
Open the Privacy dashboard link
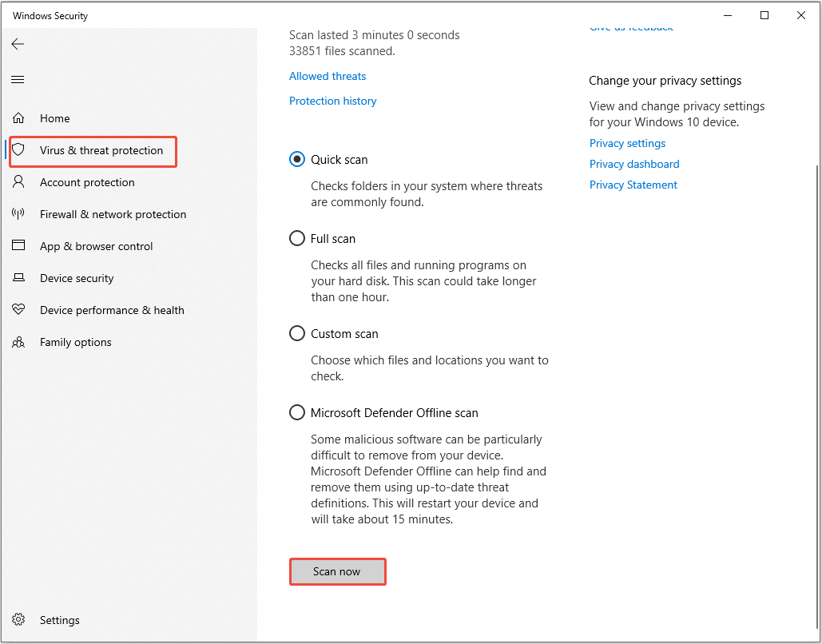633,164
